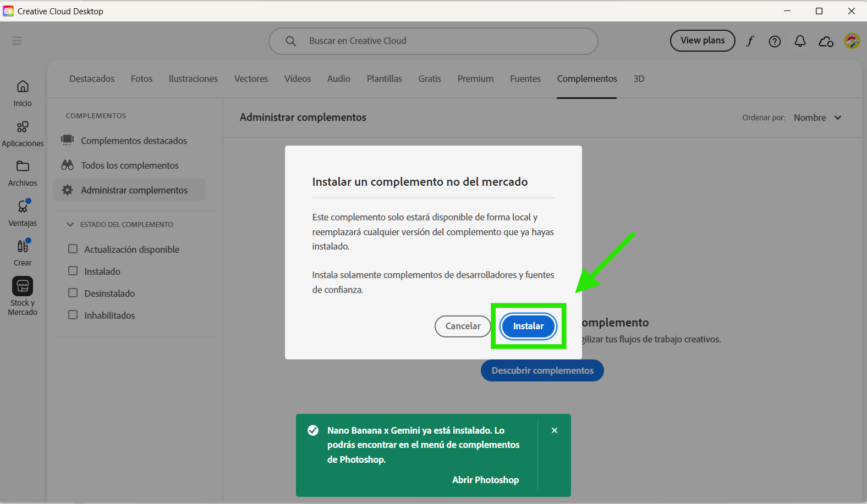Open Stock y Mercado in the sidebar
Image resolution: width=867 pixels, height=504 pixels.
pos(23,297)
